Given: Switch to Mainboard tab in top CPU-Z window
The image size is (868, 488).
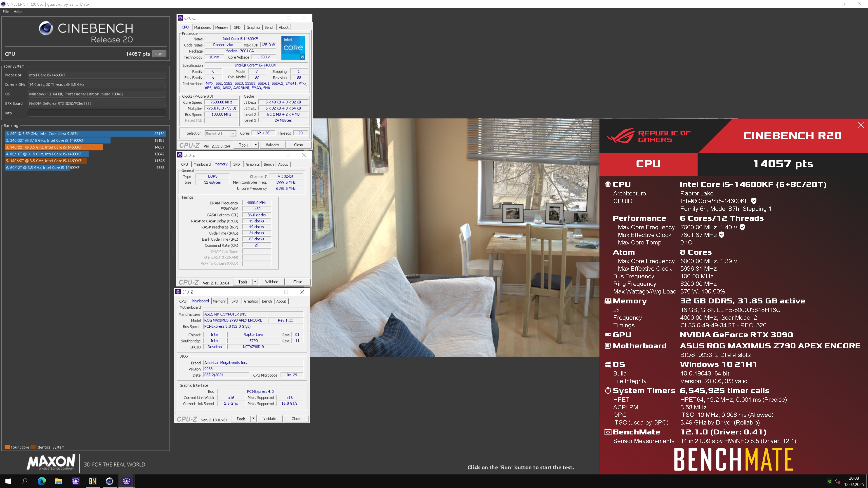Looking at the screenshot, I should [203, 27].
